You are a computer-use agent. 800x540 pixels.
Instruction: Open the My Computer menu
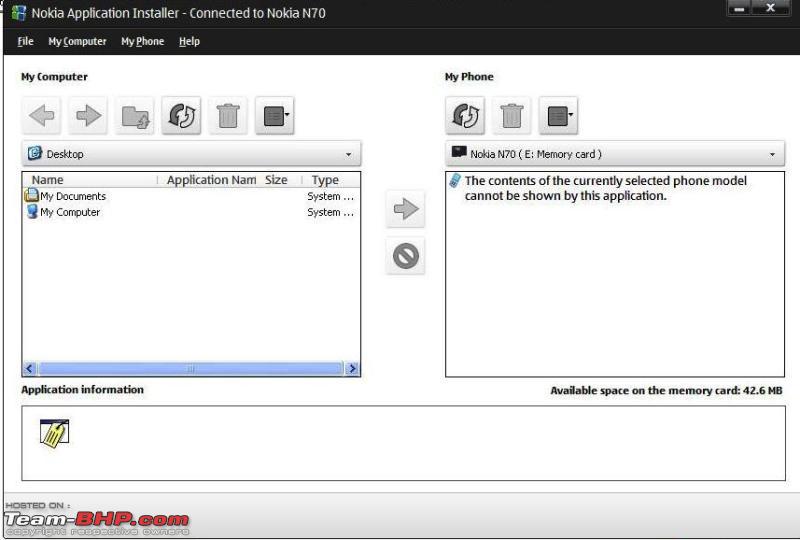[77, 41]
